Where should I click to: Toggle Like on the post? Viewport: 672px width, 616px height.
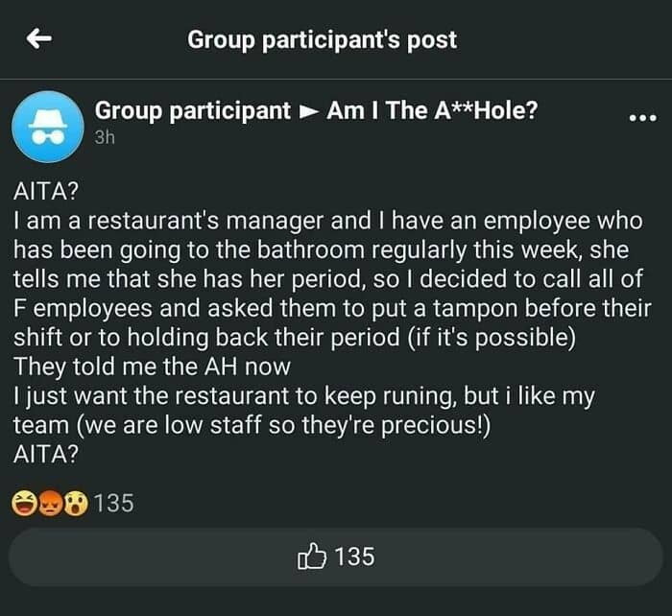336,557
